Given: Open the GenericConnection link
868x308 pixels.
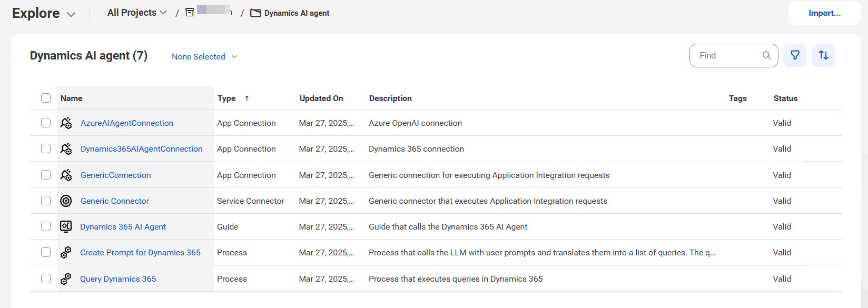Looking at the screenshot, I should 115,175.
